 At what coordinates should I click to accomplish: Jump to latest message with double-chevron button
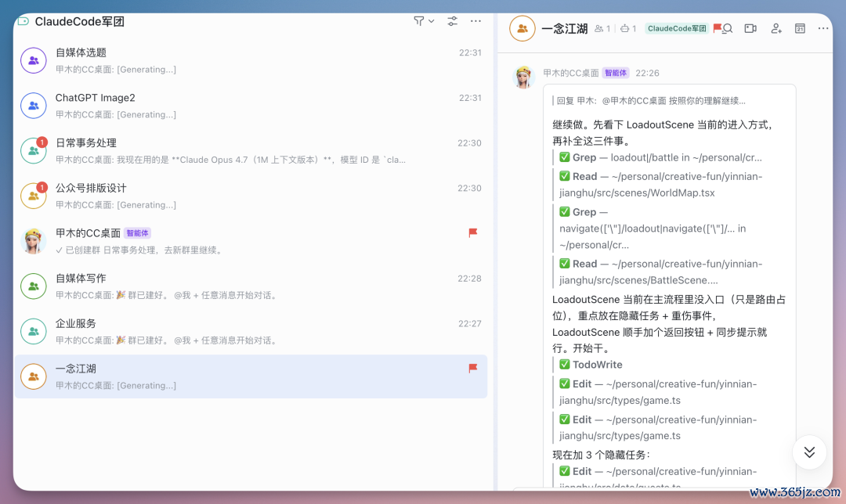click(x=809, y=452)
